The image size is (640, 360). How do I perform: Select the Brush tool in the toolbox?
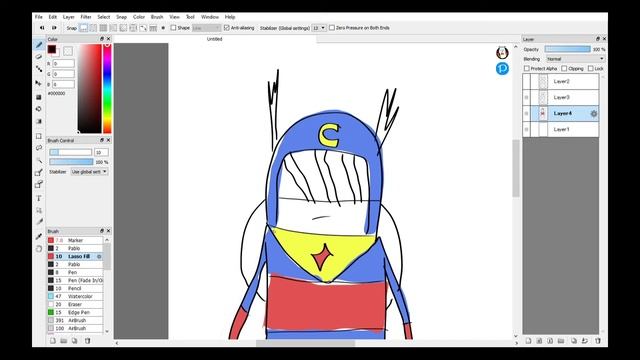tap(39, 45)
